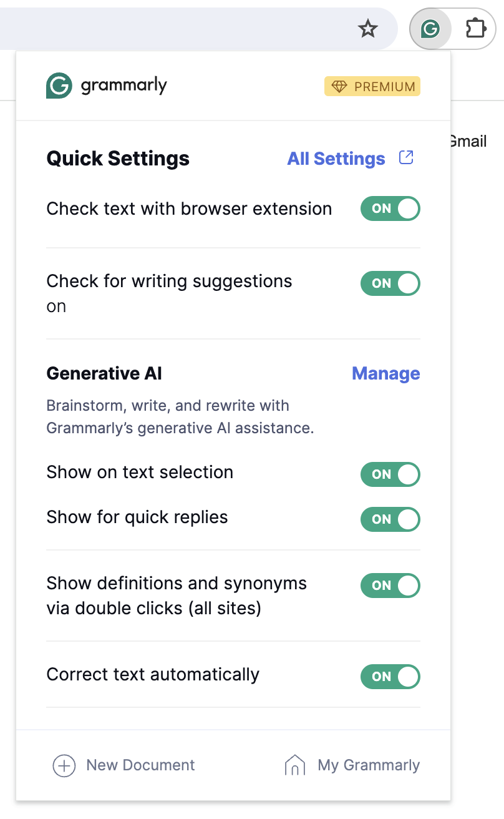Click the external link icon beside All Settings
504x819 pixels.
click(x=406, y=158)
